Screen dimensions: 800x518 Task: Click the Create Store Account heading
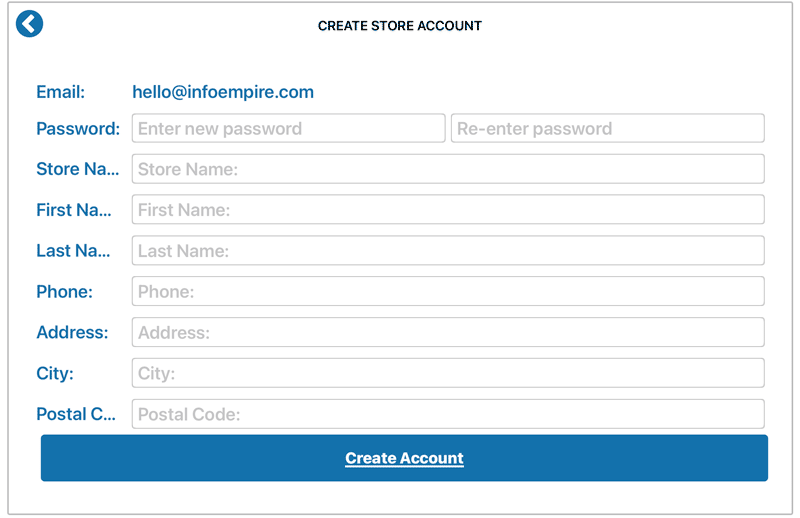[400, 26]
